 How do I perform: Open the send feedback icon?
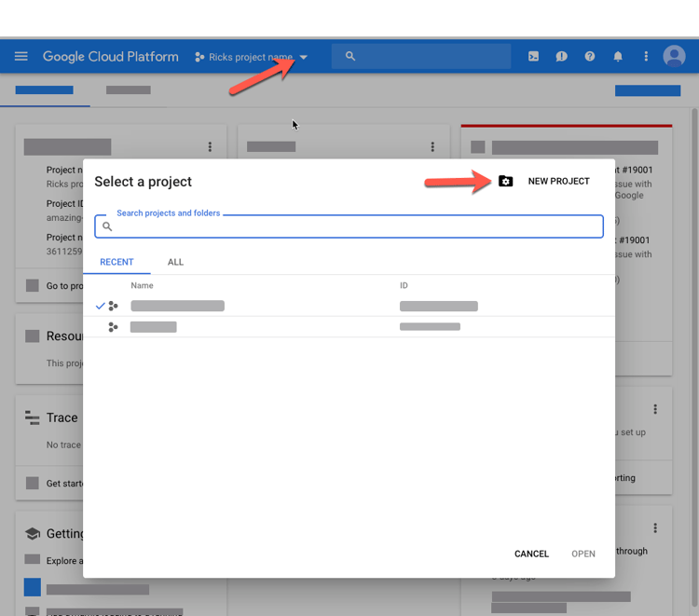[561, 56]
